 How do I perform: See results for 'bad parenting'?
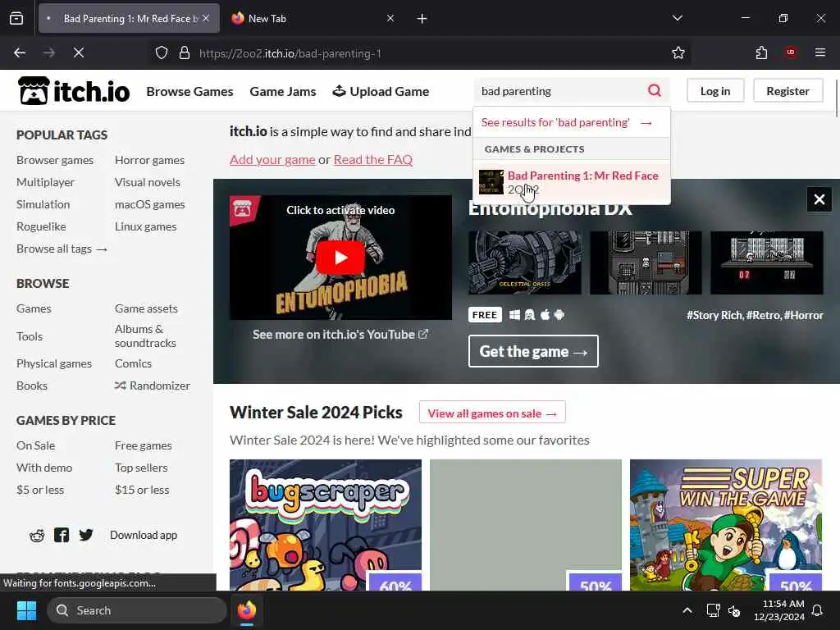pos(572,122)
